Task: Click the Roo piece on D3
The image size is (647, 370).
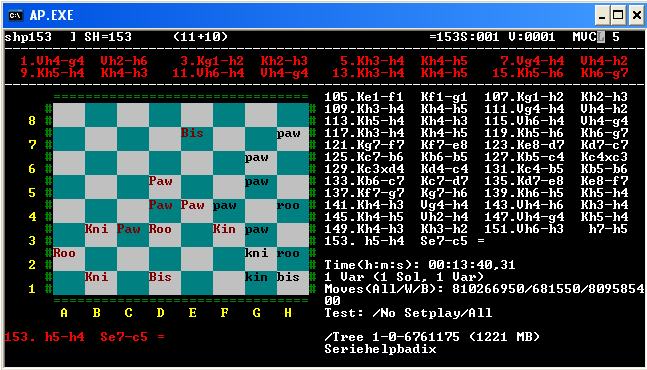Action: (161, 229)
